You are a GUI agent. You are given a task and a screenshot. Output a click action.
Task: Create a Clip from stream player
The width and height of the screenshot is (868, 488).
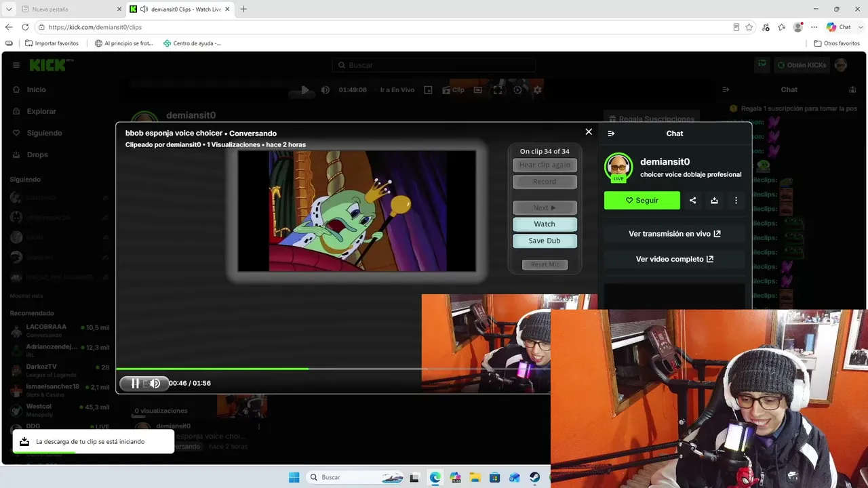[x=454, y=89]
